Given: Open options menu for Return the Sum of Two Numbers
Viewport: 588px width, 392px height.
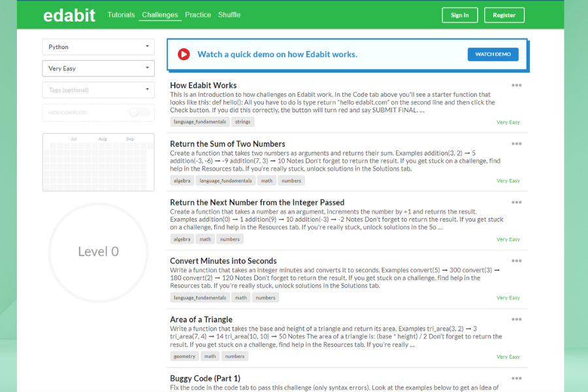Looking at the screenshot, I should pyautogui.click(x=516, y=144).
